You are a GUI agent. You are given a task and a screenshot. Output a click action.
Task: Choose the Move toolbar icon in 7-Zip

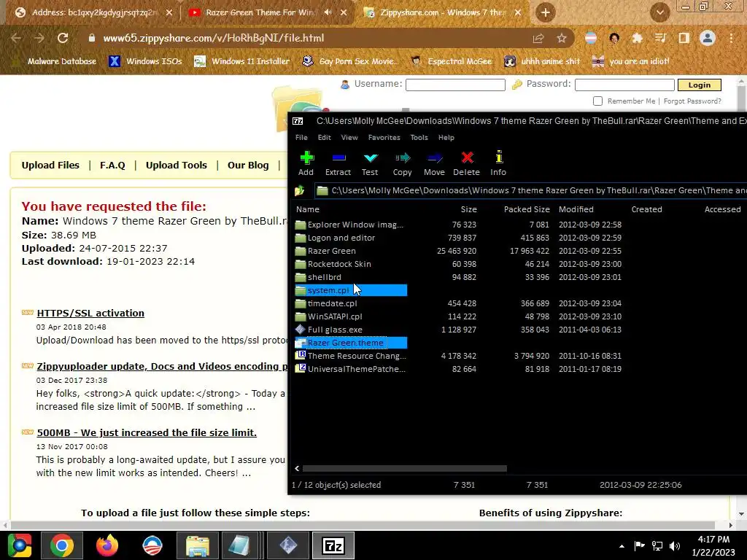point(434,163)
